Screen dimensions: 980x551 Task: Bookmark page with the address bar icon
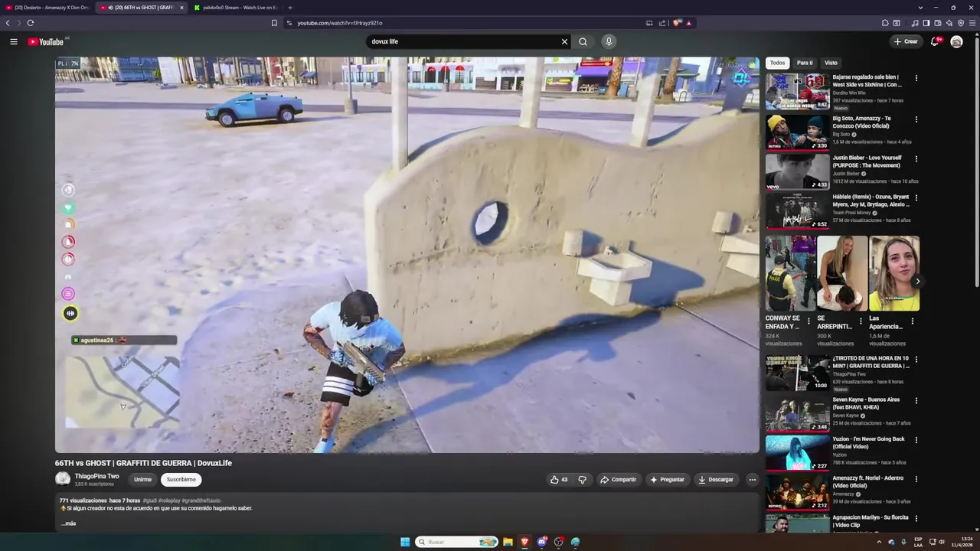tap(274, 23)
